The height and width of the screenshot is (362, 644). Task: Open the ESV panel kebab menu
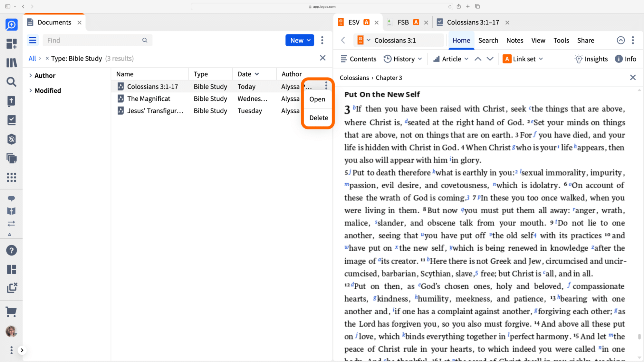click(x=633, y=40)
